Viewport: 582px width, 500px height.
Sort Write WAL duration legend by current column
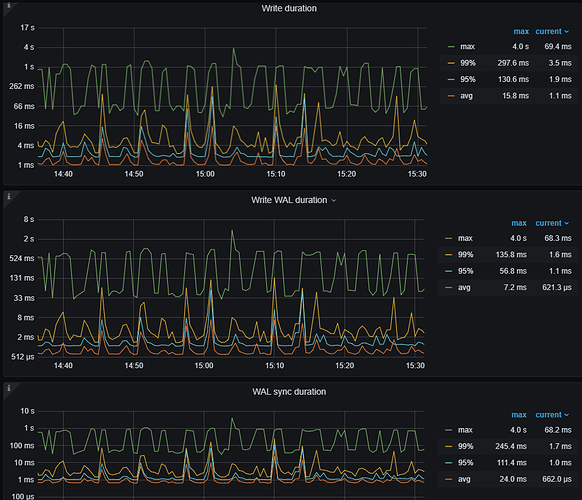(552, 223)
